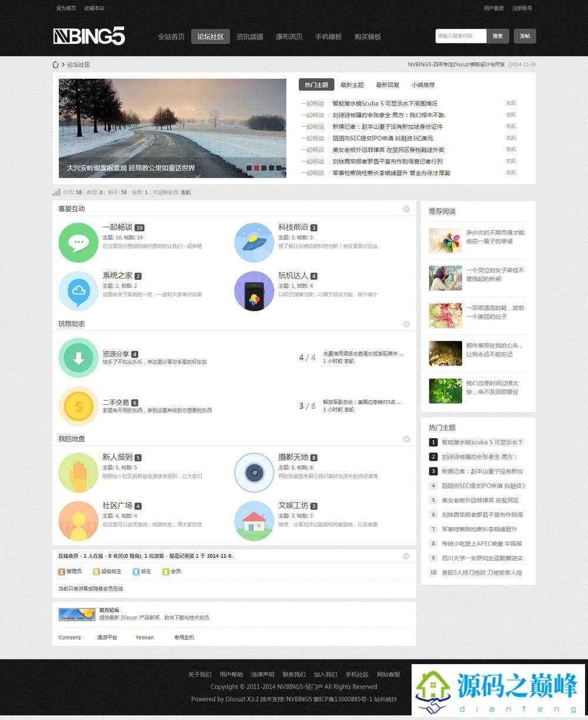This screenshot has width=588, height=720.
Task: Click the camera lens 摄影天地 icon
Action: pos(254,472)
